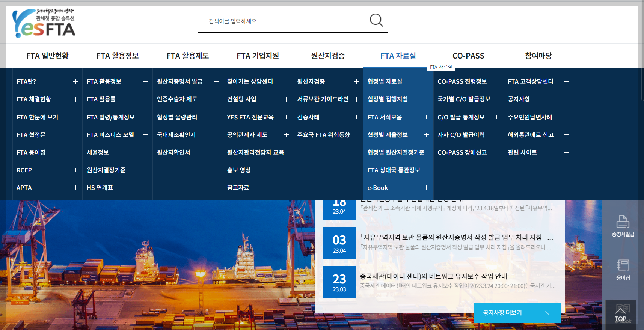Image resolution: width=644 pixels, height=330 pixels.
Task: Open FTA 상대국 통관정보 link
Action: click(394, 170)
